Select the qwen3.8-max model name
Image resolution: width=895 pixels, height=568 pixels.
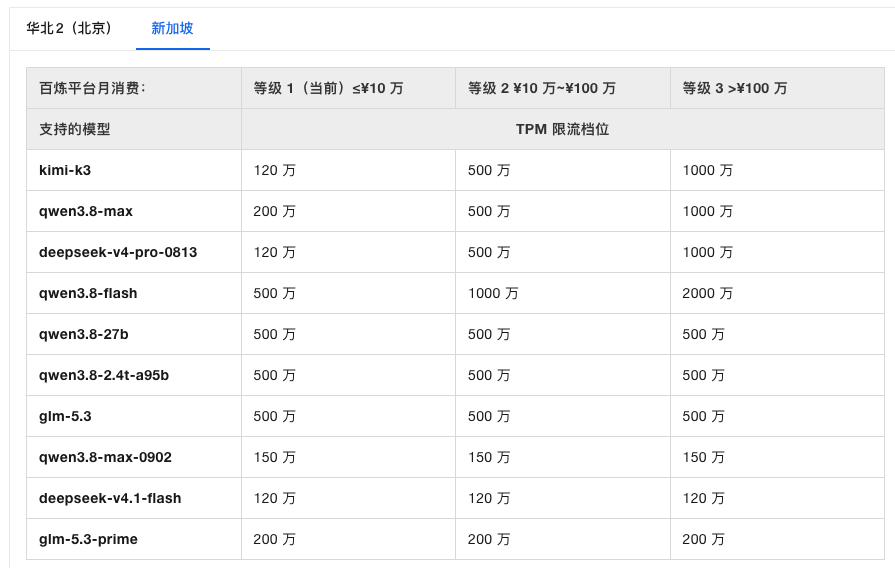(86, 211)
